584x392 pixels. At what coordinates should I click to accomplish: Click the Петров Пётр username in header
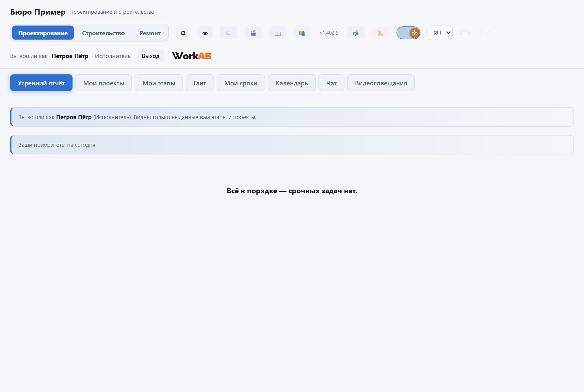point(70,56)
